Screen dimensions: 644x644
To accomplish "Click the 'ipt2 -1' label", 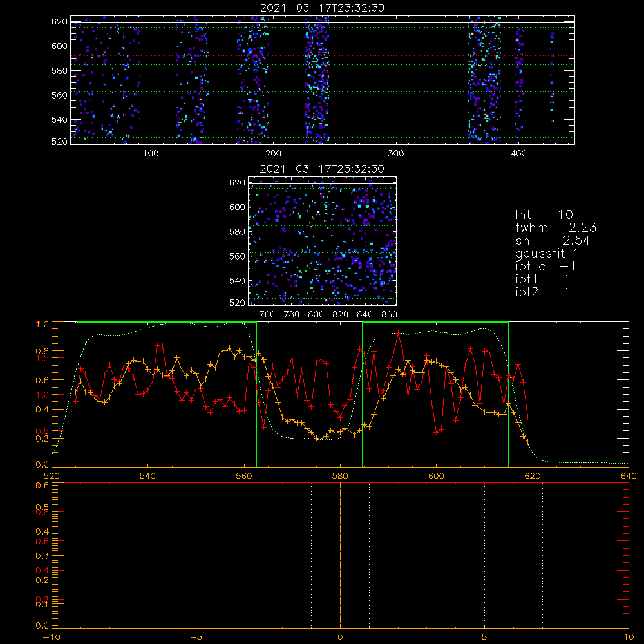I will pos(542,292).
